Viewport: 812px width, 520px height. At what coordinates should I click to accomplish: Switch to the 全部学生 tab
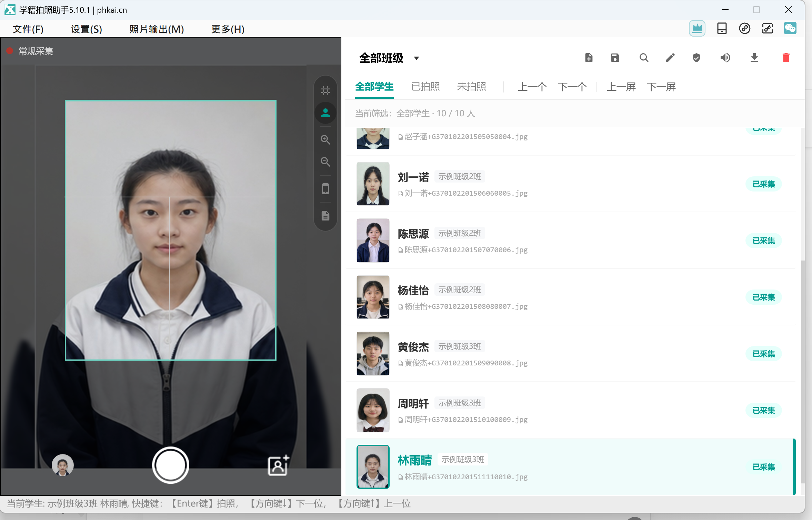pyautogui.click(x=374, y=87)
